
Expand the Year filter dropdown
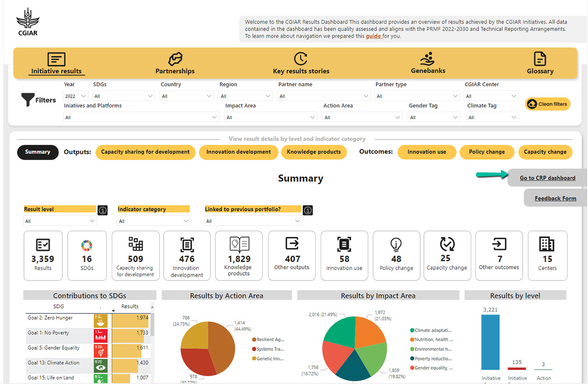pos(76,96)
